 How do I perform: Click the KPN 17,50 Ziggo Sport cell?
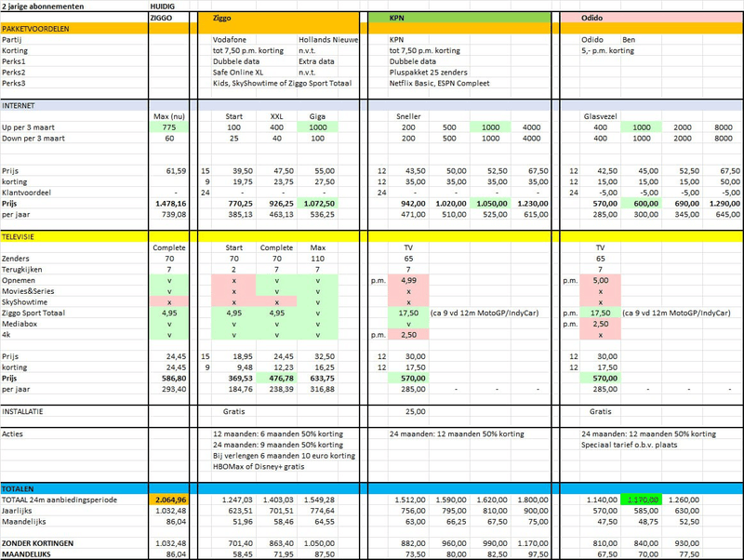(408, 313)
